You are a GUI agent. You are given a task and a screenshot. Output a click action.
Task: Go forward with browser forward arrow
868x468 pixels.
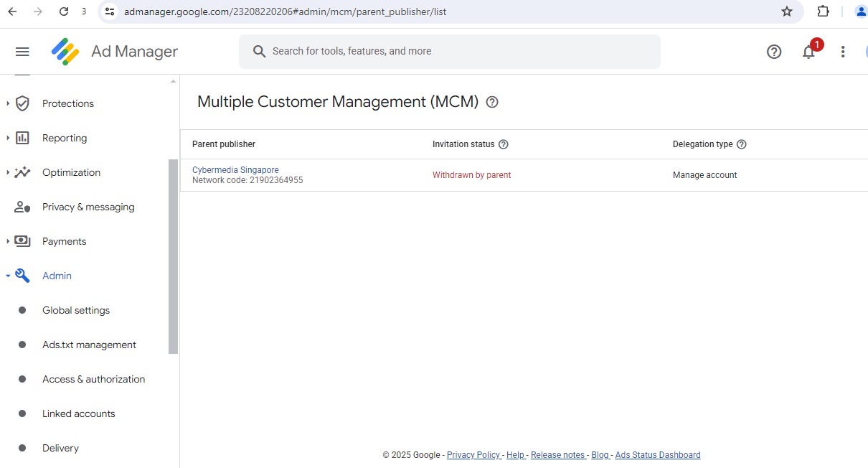(38, 11)
